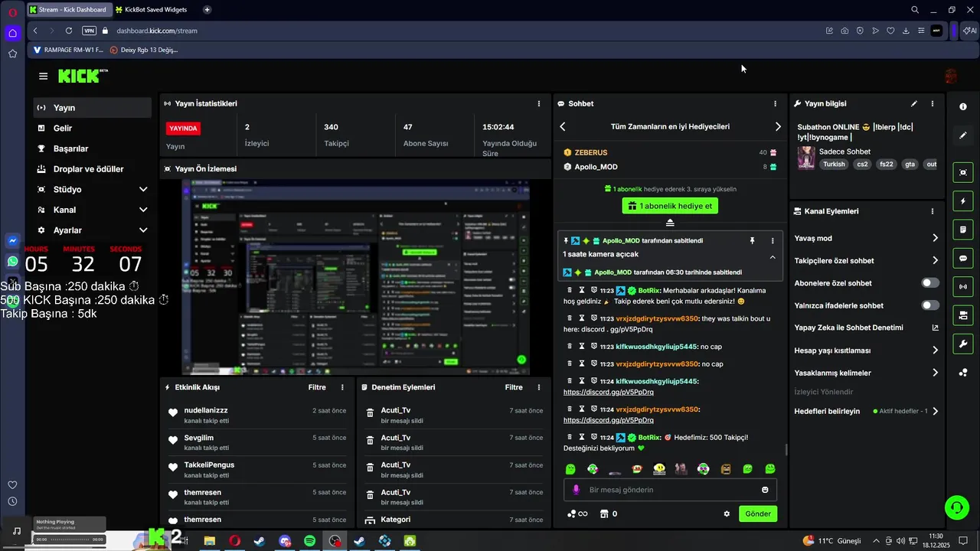Toggle the broadcast signal widget icon
Viewport: 980px width, 551px height.
pos(963,287)
